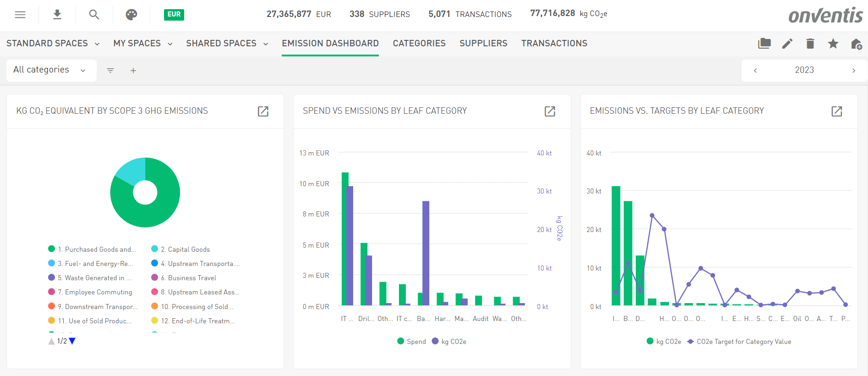The image size is (868, 376).
Task: Click the download icon in toolbar
Action: click(57, 15)
